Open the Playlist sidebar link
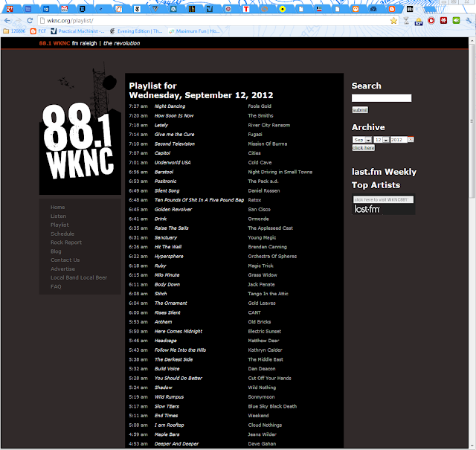The height and width of the screenshot is (450, 476). (x=59, y=225)
